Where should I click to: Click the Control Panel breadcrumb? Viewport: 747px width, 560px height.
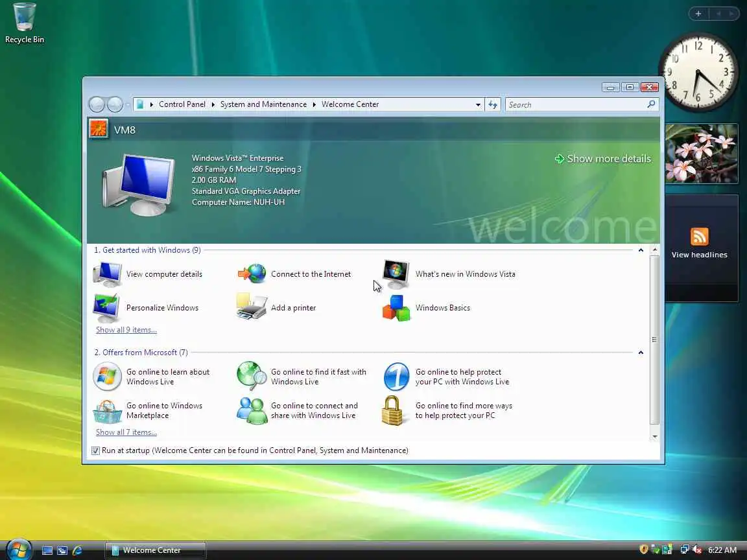(x=182, y=104)
